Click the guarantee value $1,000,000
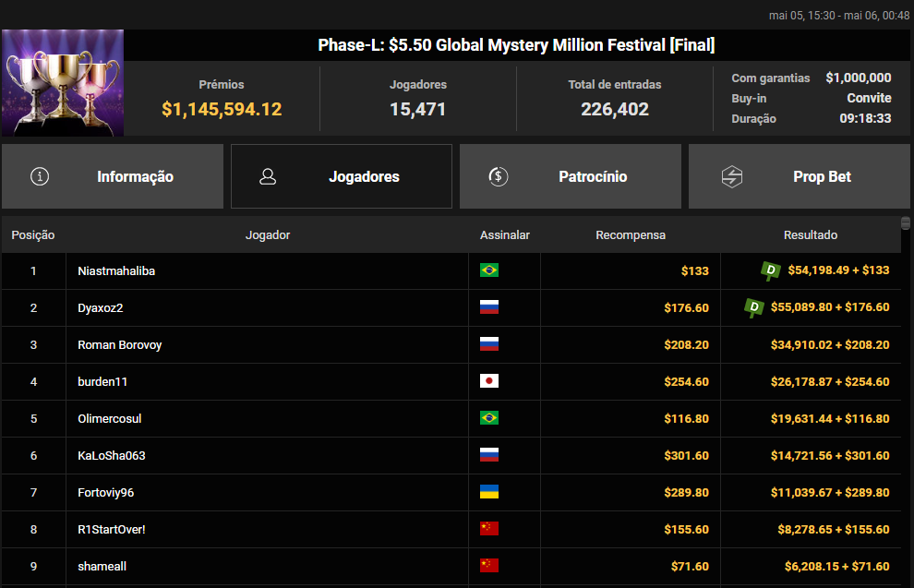Image resolution: width=914 pixels, height=588 pixels. [x=859, y=78]
